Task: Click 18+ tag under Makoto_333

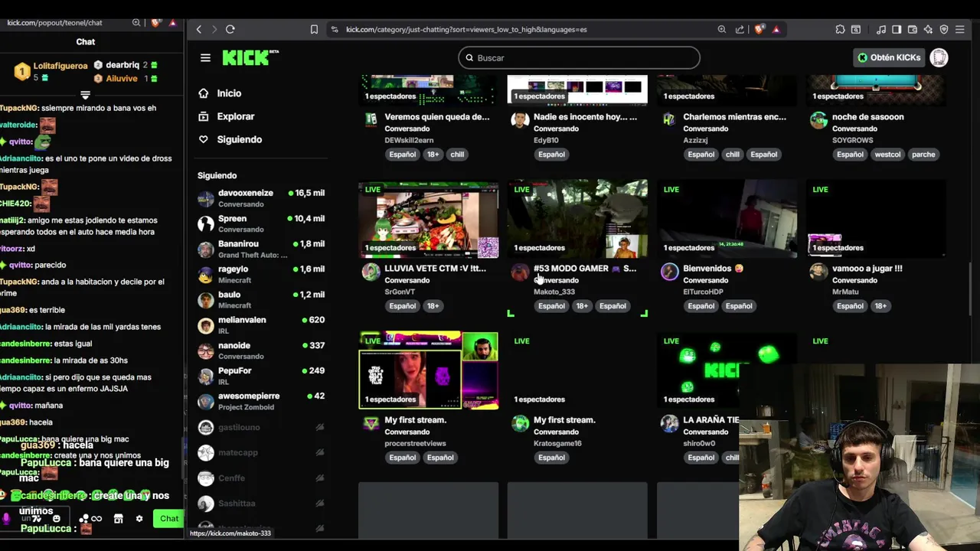Action: (x=582, y=306)
